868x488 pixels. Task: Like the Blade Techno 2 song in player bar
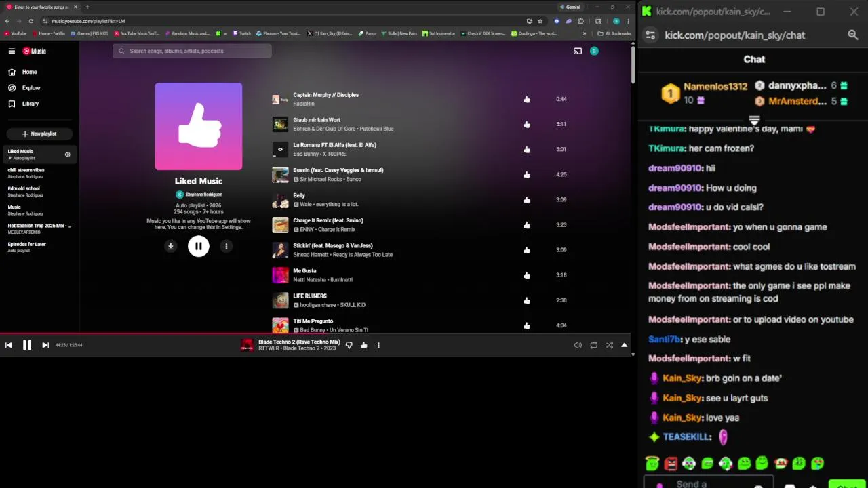tap(364, 345)
